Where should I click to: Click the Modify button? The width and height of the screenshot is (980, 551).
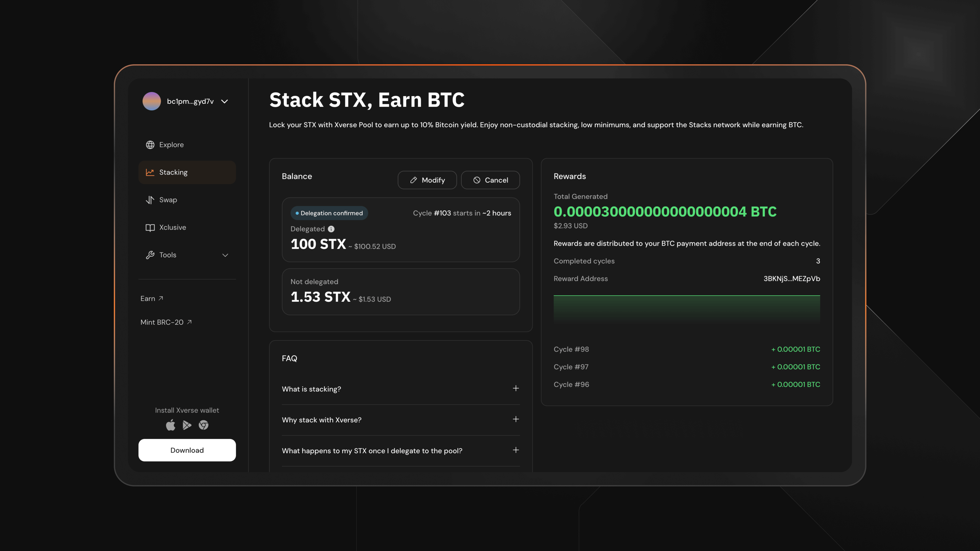[427, 180]
